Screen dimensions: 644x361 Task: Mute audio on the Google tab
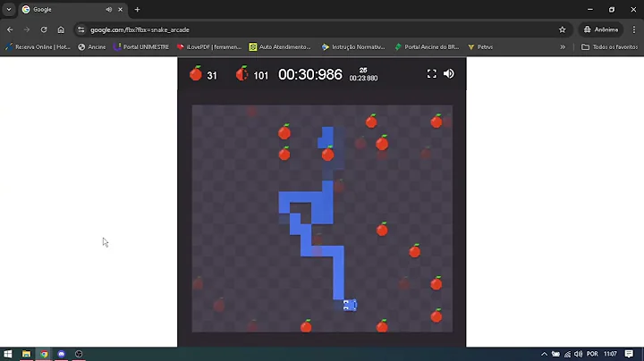click(108, 10)
